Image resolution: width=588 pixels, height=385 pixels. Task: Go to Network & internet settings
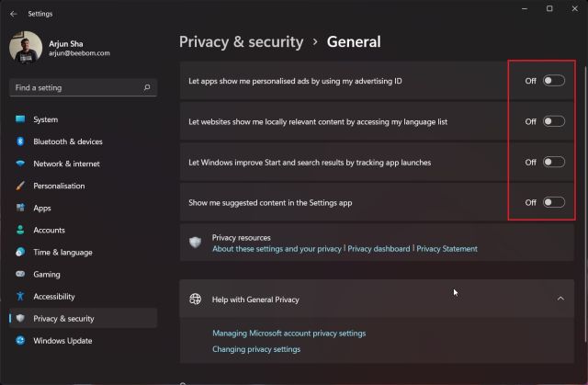83,164
